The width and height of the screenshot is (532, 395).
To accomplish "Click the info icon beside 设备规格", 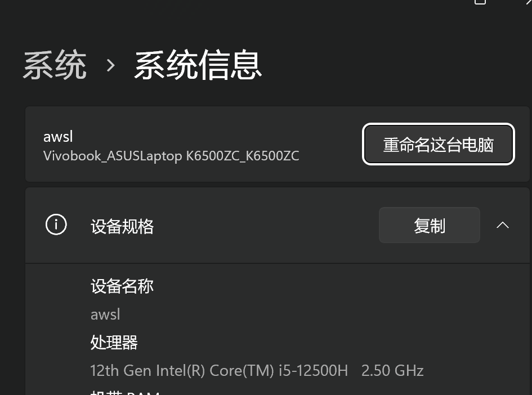I will [56, 225].
